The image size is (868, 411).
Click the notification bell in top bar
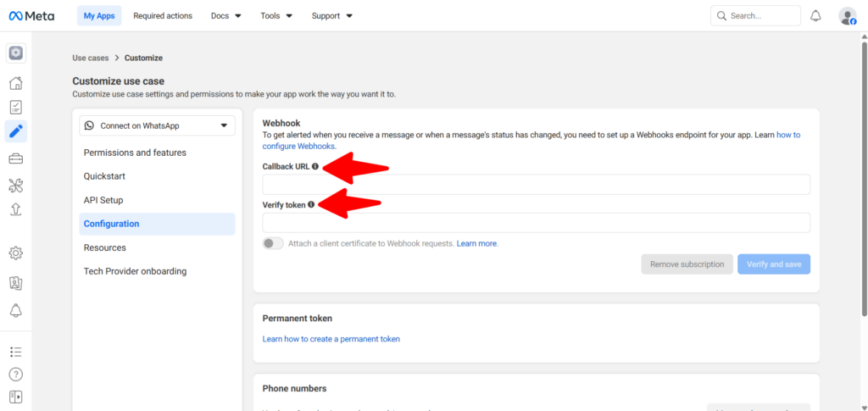tap(815, 16)
